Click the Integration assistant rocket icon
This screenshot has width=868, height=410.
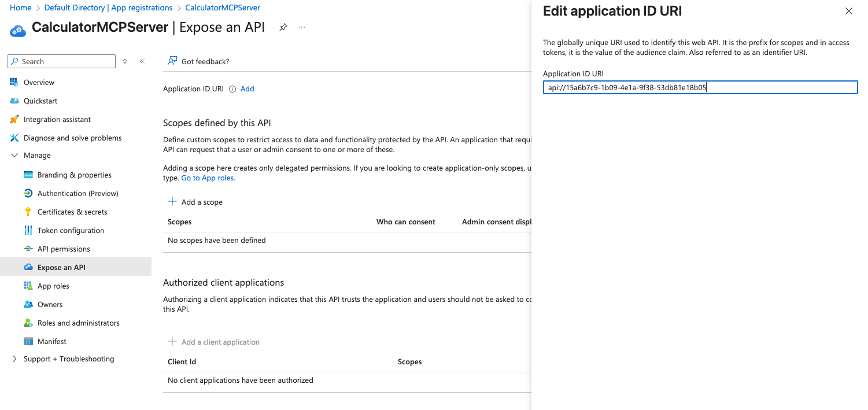[14, 119]
